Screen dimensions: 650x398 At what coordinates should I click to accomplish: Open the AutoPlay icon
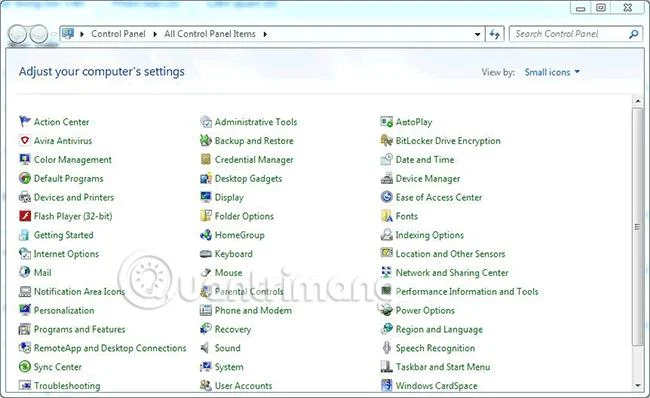pyautogui.click(x=387, y=121)
